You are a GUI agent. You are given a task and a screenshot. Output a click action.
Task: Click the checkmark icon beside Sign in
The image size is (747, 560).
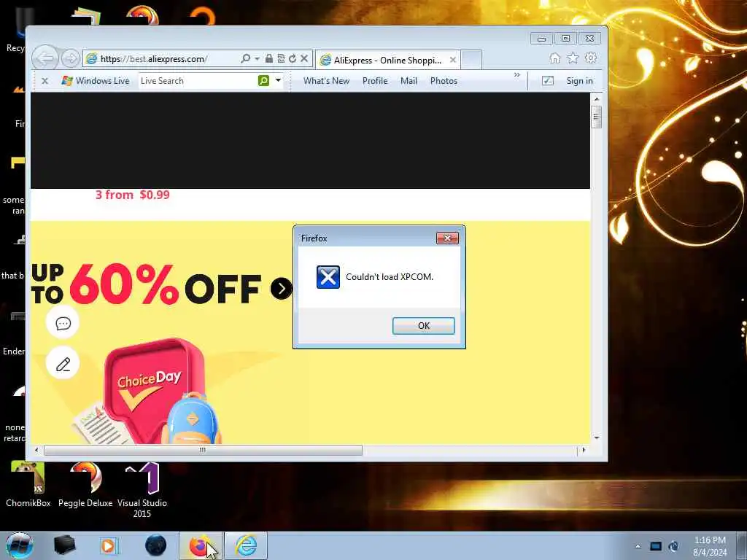pos(547,81)
